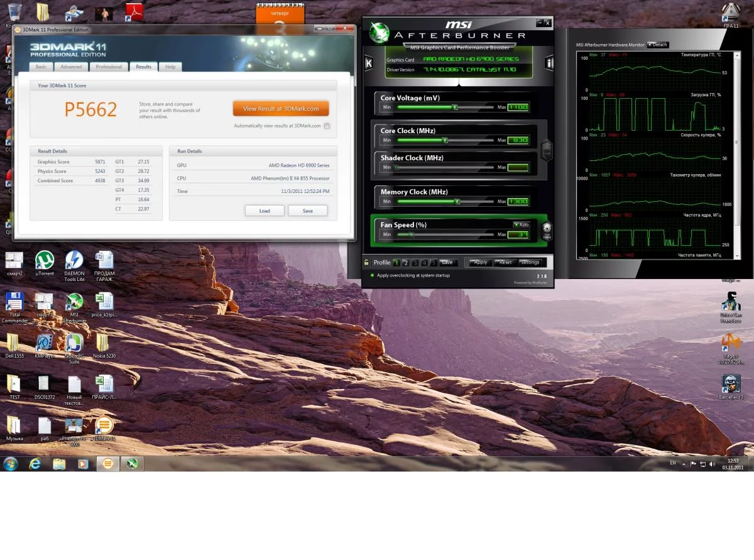754x560 pixels.
Task: Select the Results tab in 3DMark
Action: (144, 67)
